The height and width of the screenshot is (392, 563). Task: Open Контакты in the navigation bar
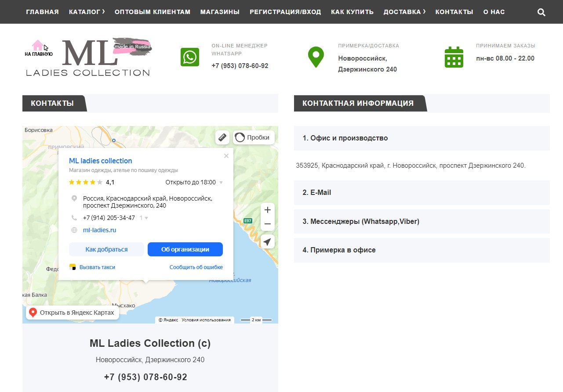[454, 12]
